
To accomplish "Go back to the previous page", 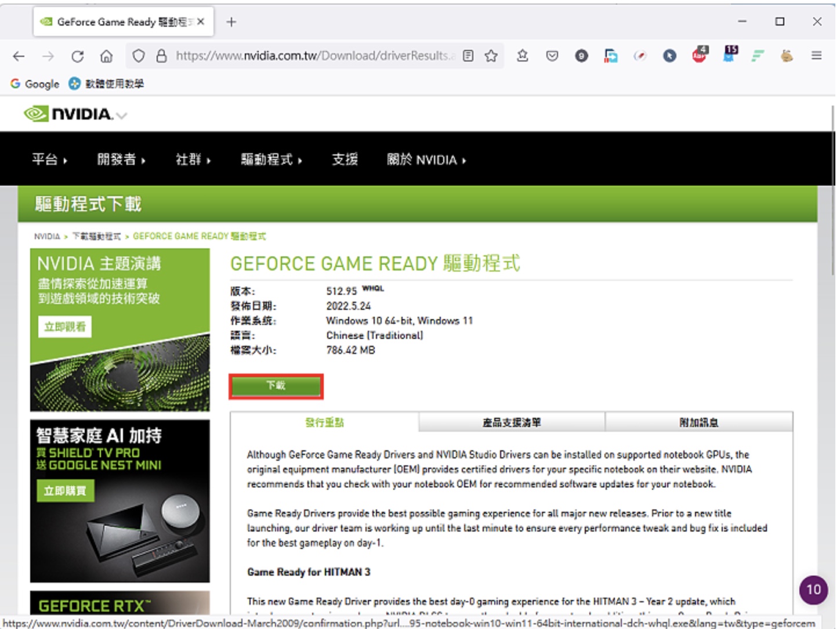I will click(19, 56).
